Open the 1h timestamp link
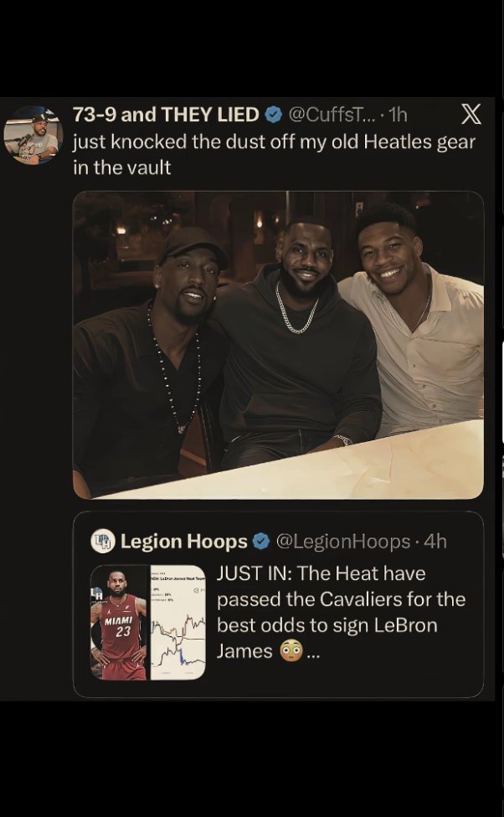504x817 pixels. 399,114
